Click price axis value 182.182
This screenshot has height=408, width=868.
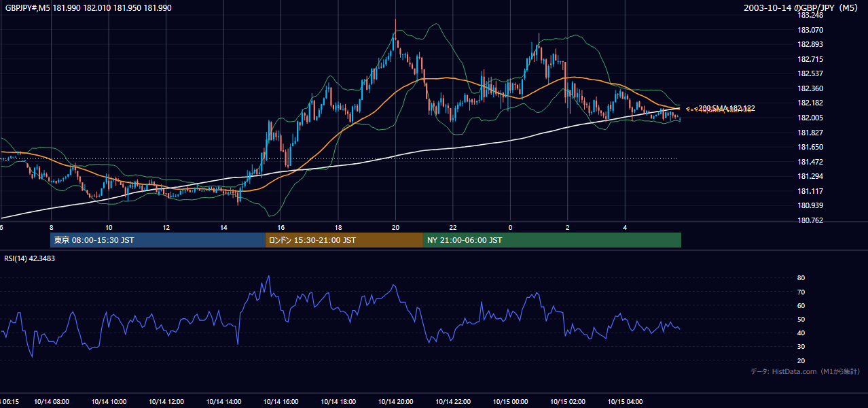coord(811,103)
